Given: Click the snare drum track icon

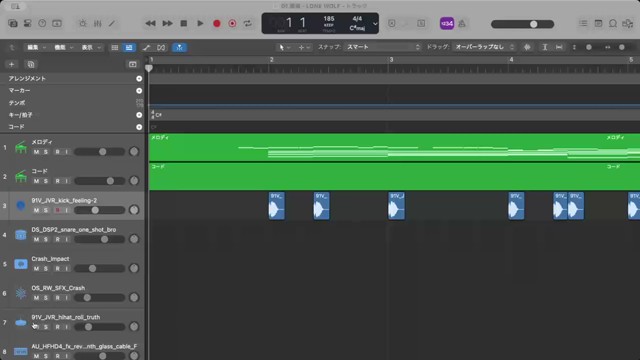Looking at the screenshot, I should point(20,235).
